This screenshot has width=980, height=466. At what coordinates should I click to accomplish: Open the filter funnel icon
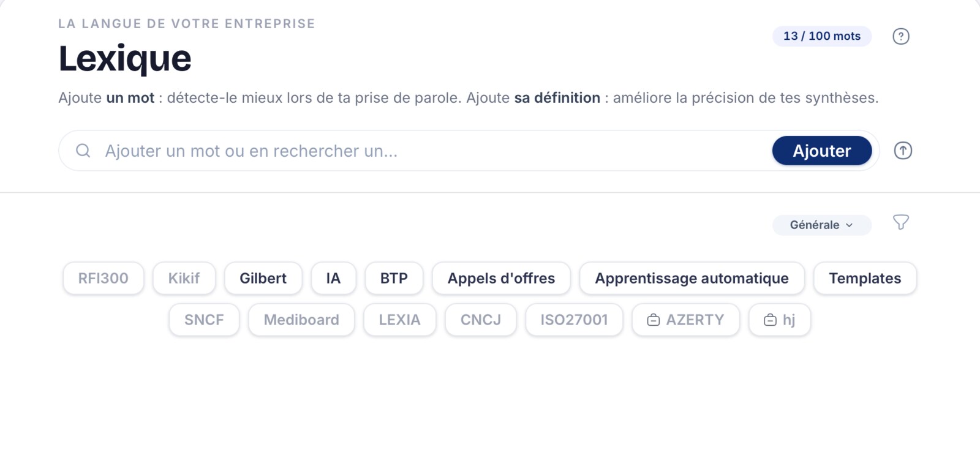tap(900, 222)
